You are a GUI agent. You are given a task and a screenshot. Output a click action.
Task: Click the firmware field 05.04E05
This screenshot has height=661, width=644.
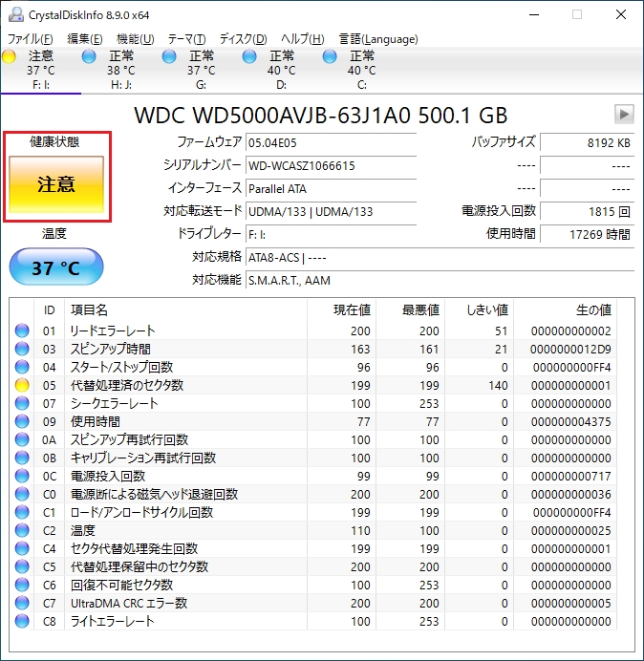point(331,143)
